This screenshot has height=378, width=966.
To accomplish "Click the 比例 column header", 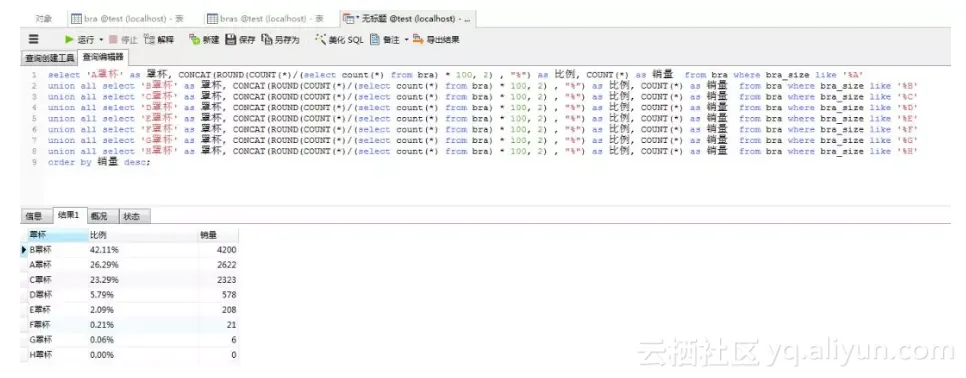I will pos(143,235).
